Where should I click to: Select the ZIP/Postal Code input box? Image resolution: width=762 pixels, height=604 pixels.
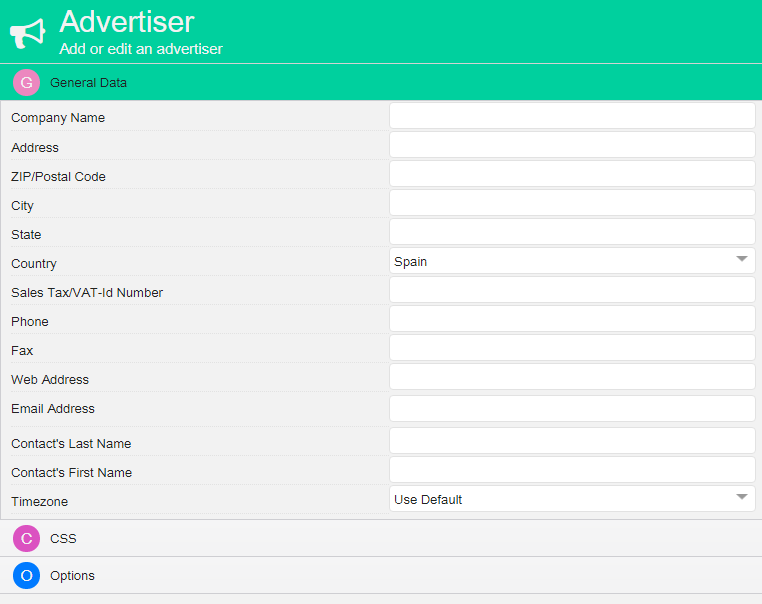tap(571, 174)
